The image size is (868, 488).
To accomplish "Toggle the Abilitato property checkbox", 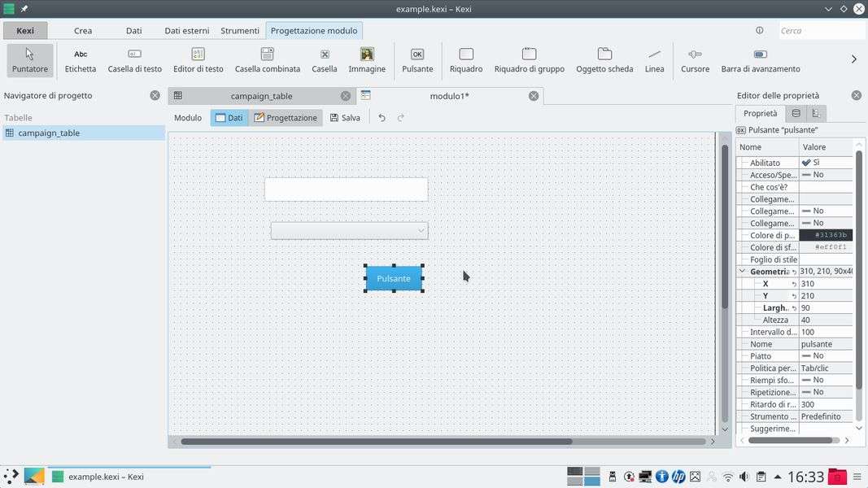I will point(806,163).
